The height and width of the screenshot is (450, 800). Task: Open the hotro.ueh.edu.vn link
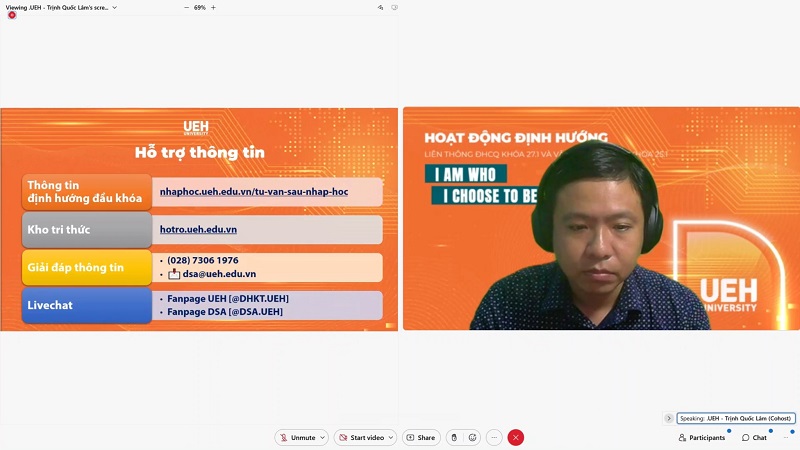click(x=198, y=230)
